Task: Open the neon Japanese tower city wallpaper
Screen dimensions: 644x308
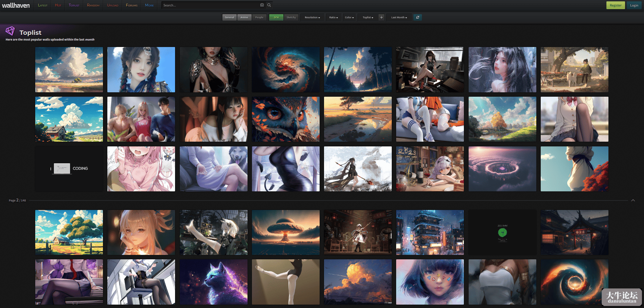Action: coord(430,232)
